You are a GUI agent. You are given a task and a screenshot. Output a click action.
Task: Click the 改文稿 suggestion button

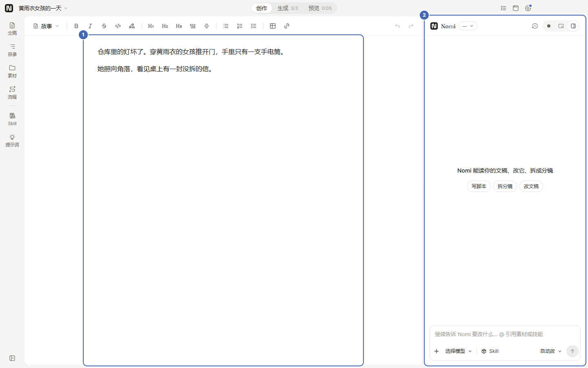tap(531, 186)
